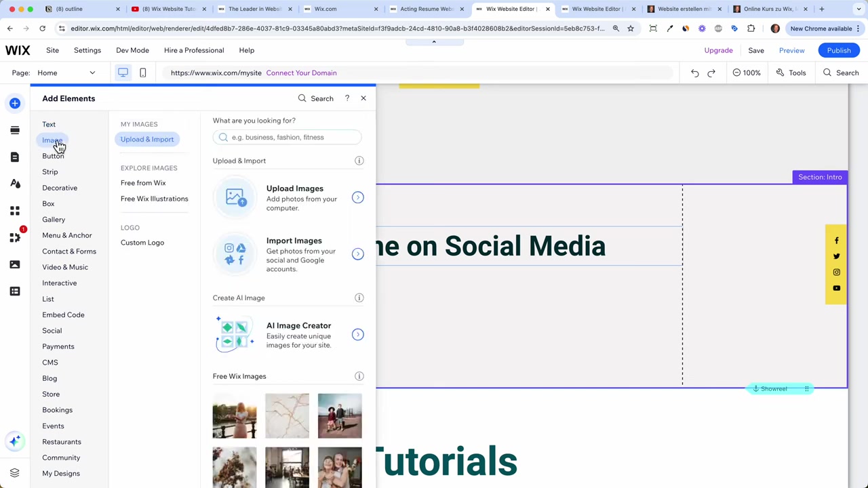Switch to desktop view icon
Viewport: 868px width, 488px height.
123,73
